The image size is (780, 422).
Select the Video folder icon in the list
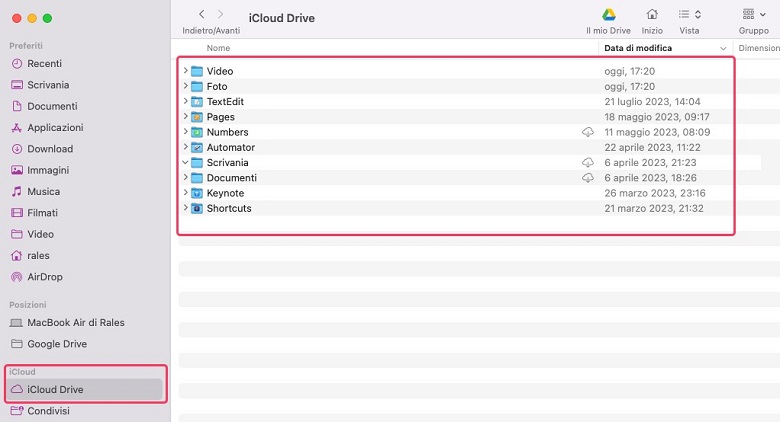(197, 71)
